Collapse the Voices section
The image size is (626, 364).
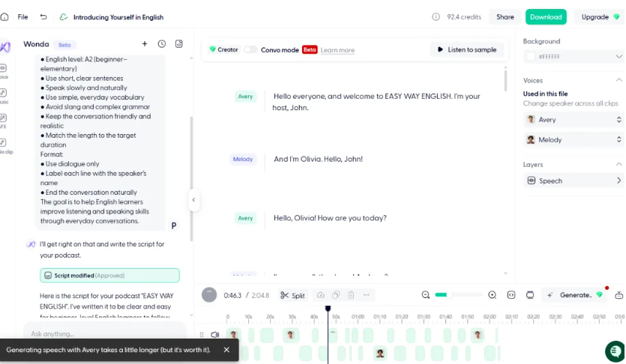click(x=619, y=80)
